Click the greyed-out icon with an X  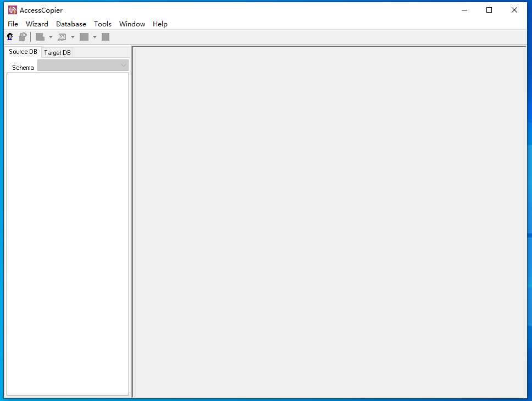click(x=23, y=37)
